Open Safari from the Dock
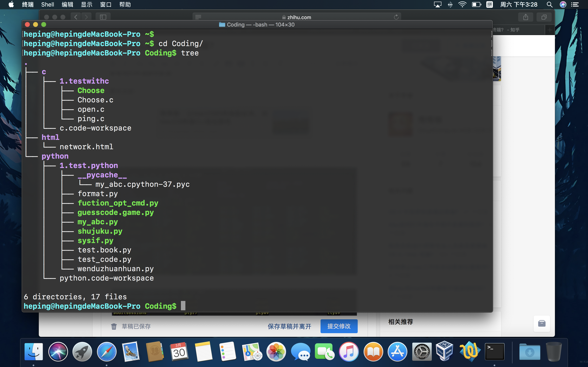Viewport: 588px width, 367px height. point(106,352)
